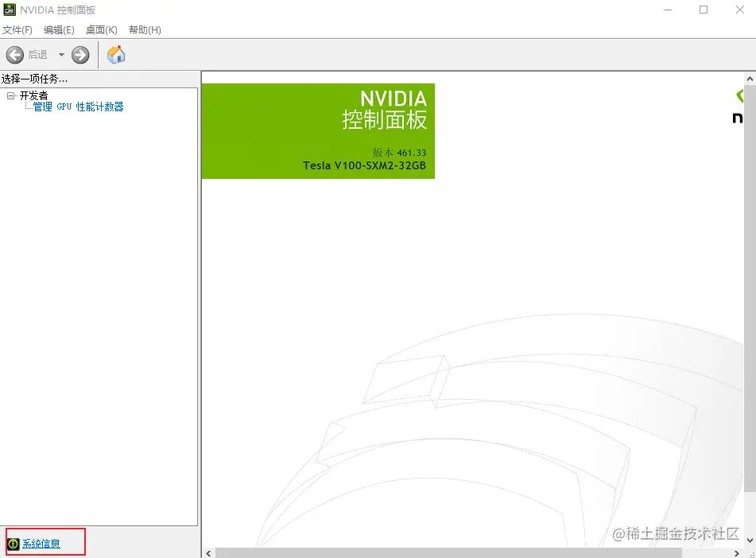Open the 系统信息 link
The height and width of the screenshot is (558, 756).
pos(41,544)
